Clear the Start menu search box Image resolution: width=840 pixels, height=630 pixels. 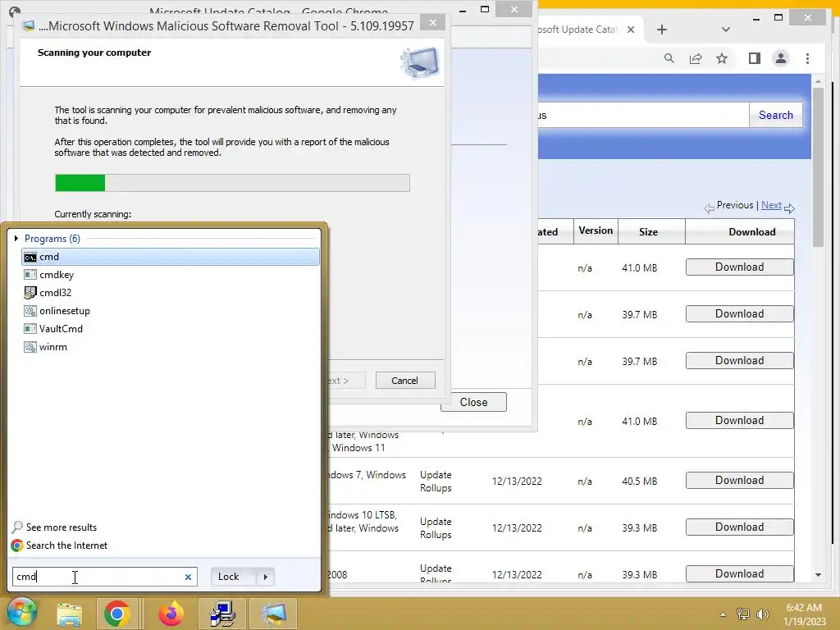pos(188,577)
